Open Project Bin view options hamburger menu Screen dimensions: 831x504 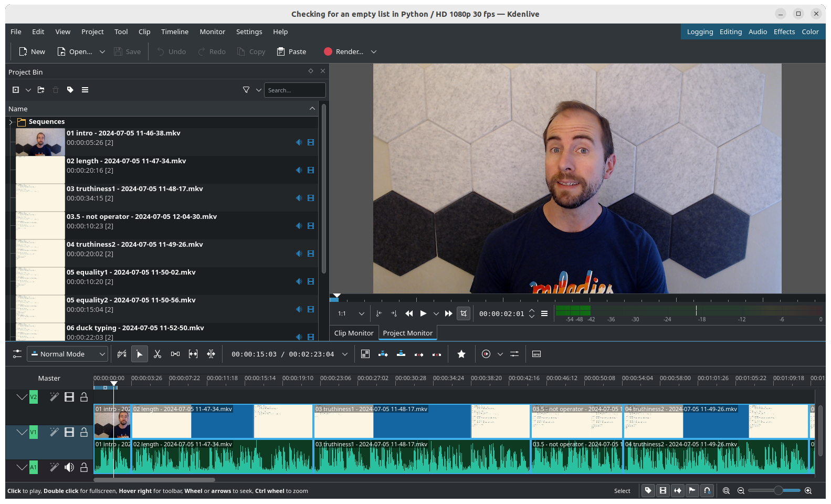[85, 90]
